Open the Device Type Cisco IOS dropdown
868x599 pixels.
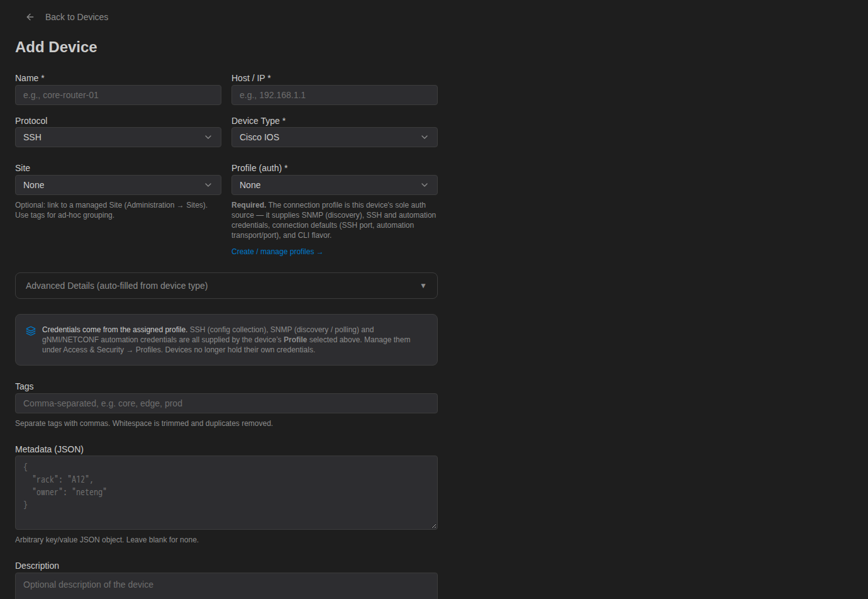pos(335,137)
